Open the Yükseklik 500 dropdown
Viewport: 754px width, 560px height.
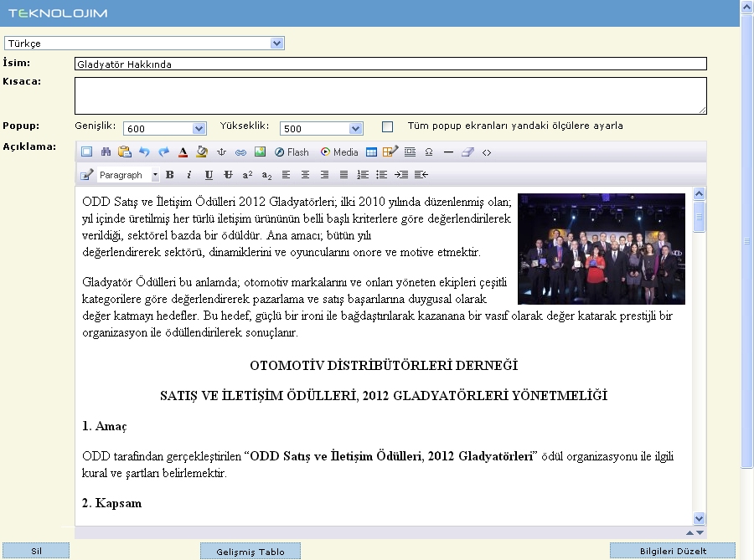[x=321, y=129]
